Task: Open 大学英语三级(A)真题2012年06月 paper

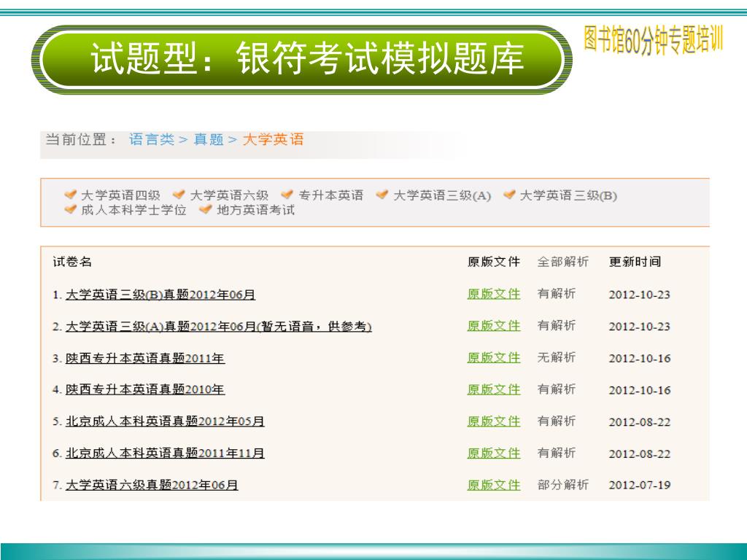Action: [x=218, y=327]
